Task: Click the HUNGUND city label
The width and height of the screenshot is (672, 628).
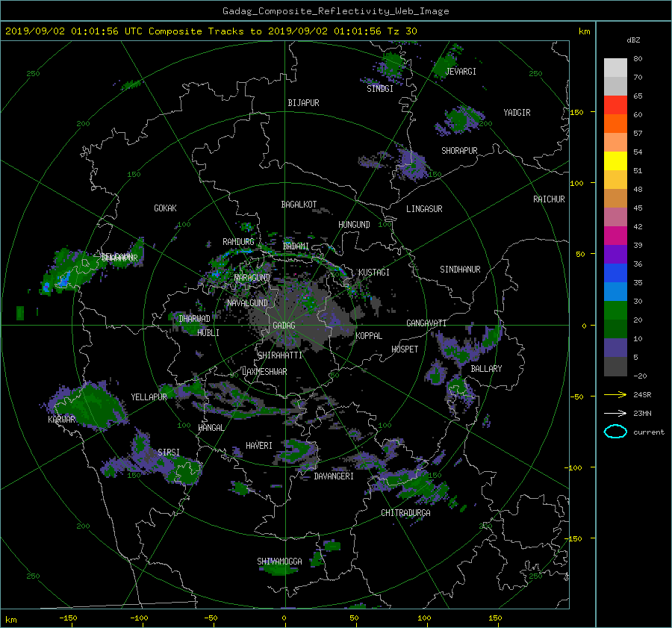Action: [x=354, y=225]
